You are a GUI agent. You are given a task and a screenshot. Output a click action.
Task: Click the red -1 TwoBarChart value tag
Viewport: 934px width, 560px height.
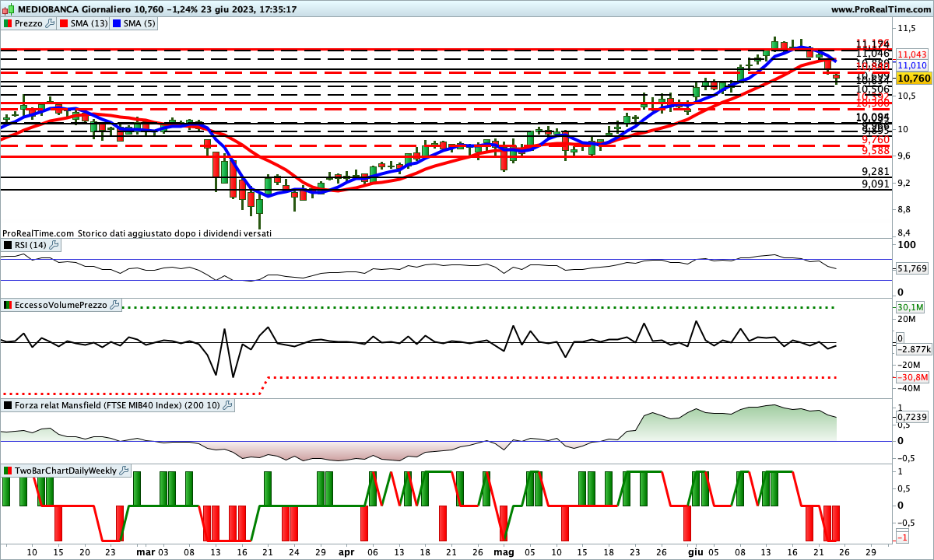click(903, 538)
